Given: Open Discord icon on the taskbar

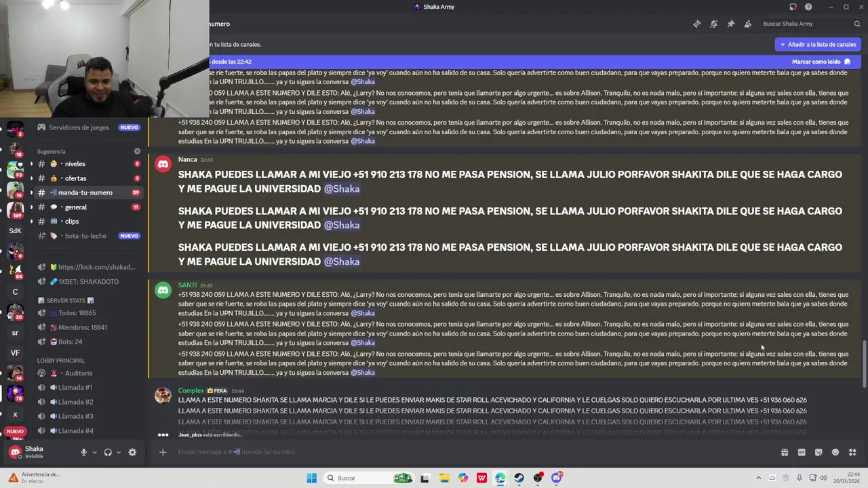Looking at the screenshot, I should point(556,478).
